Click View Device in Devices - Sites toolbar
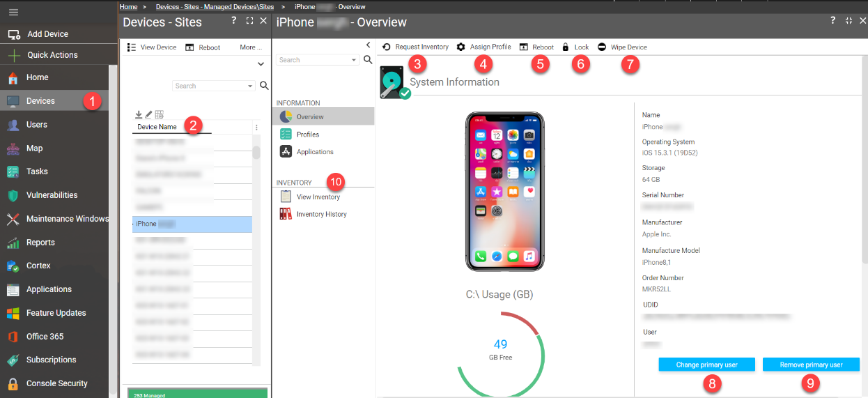This screenshot has height=398, width=868. click(x=152, y=47)
